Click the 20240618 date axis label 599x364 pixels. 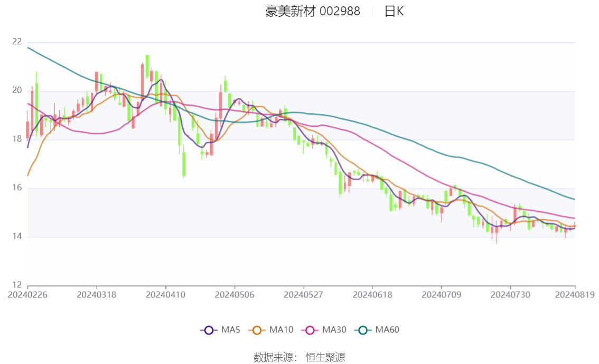[372, 295]
